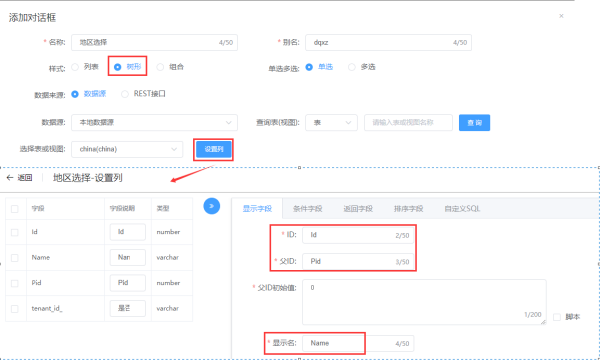Click the 设置列 button

tap(213, 149)
